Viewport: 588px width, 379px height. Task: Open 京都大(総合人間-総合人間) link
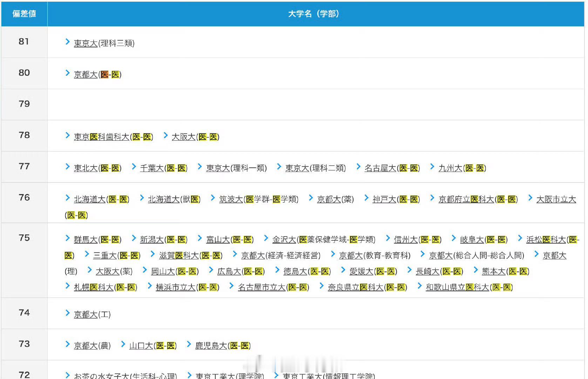[477, 255]
